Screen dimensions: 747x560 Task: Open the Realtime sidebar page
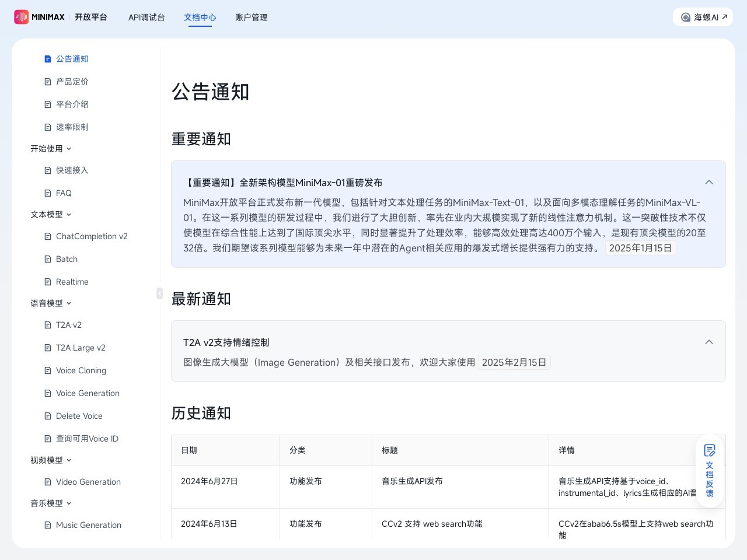[72, 282]
